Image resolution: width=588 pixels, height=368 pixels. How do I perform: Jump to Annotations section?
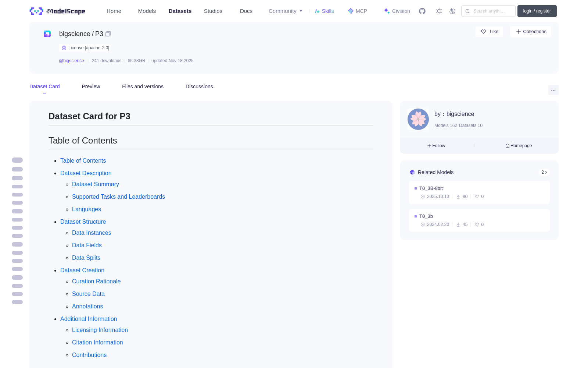[87, 306]
